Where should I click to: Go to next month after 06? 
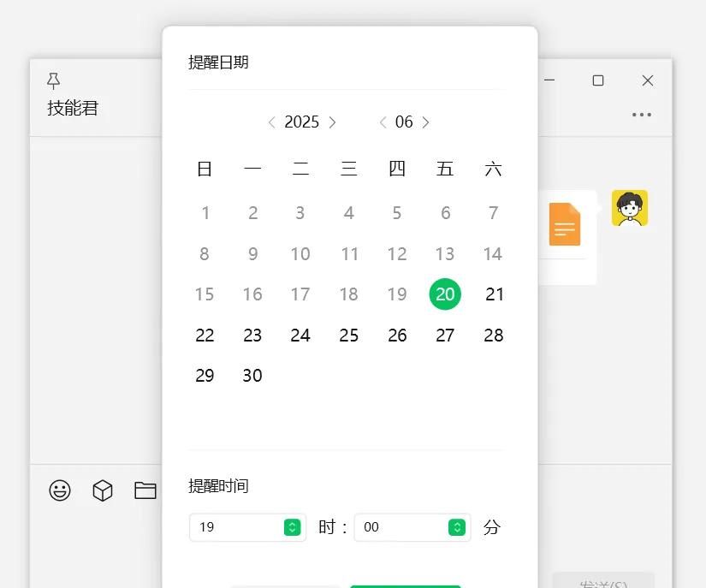[425, 122]
